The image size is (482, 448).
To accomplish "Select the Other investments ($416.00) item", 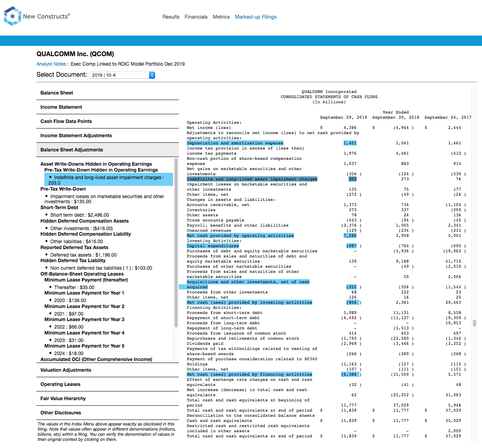I will pyautogui.click(x=82, y=229).
